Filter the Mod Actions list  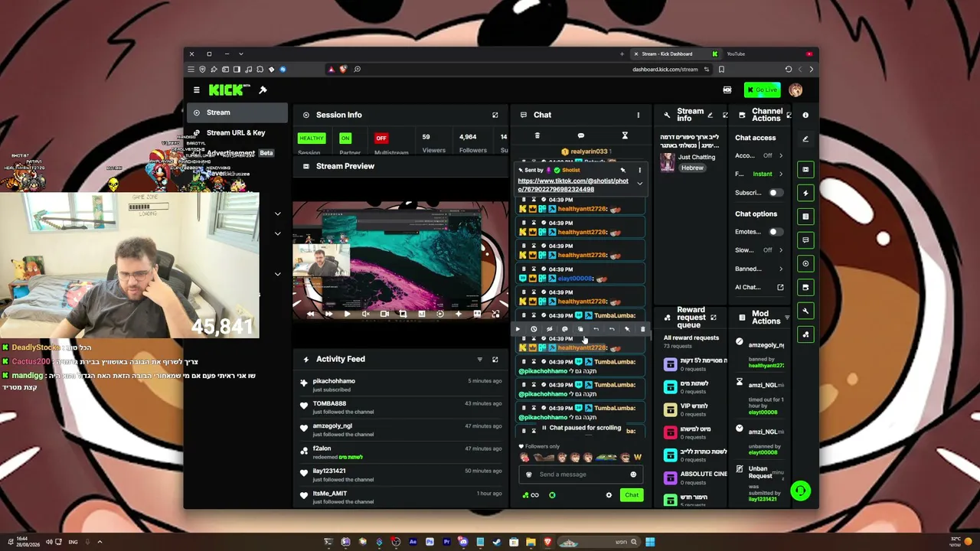tap(786, 318)
